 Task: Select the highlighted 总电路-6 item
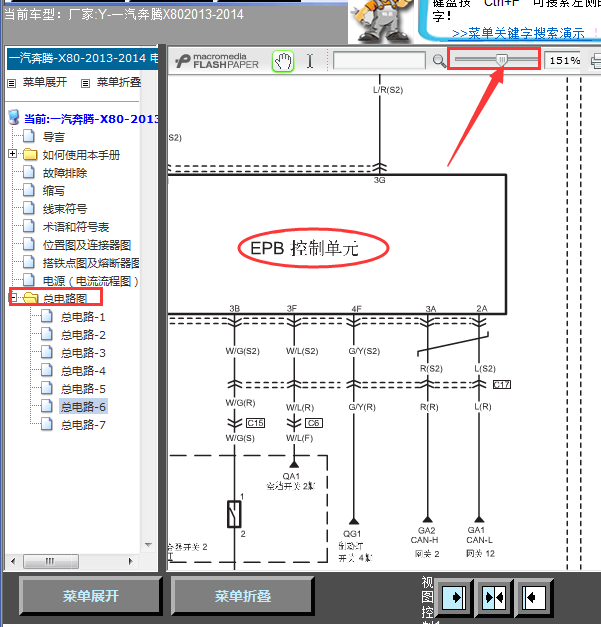[83, 407]
